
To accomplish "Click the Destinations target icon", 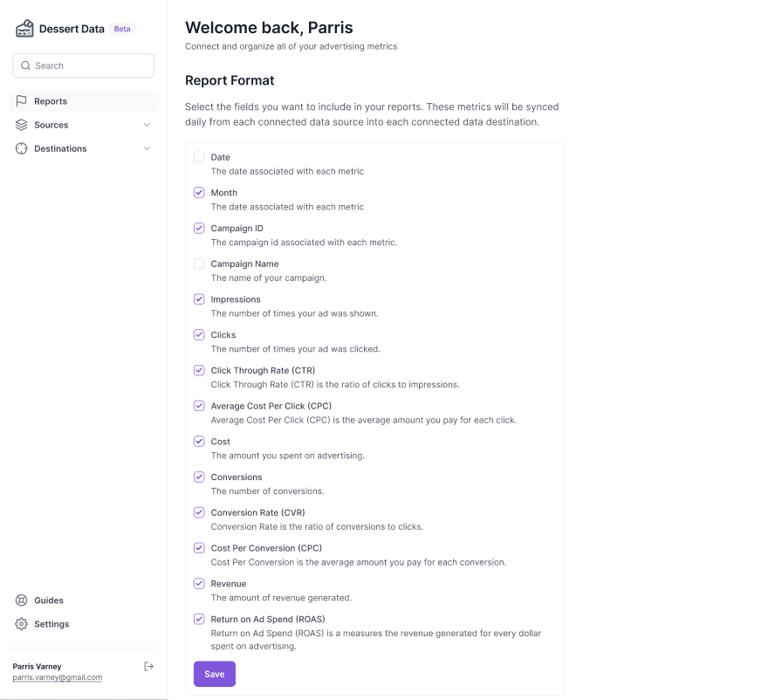I will point(22,148).
